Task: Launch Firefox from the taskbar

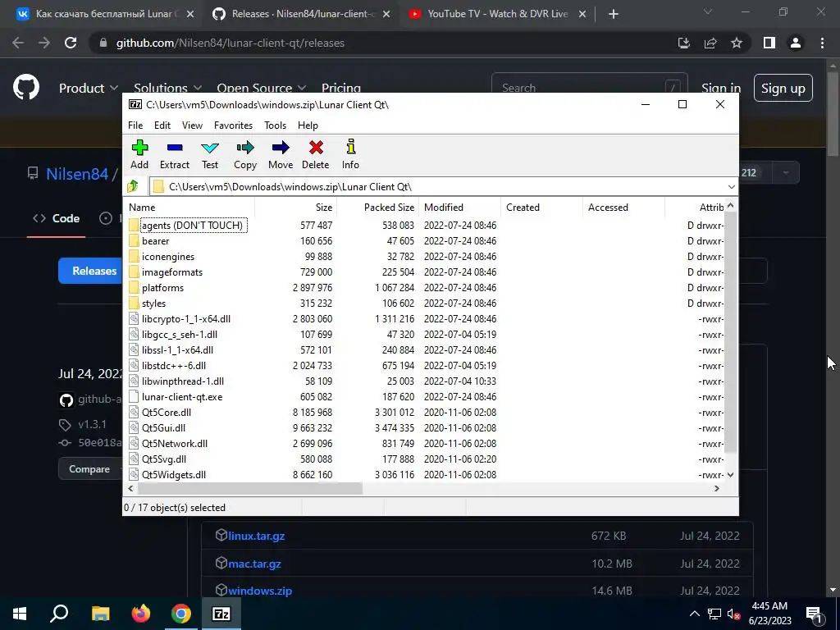Action: 141,614
